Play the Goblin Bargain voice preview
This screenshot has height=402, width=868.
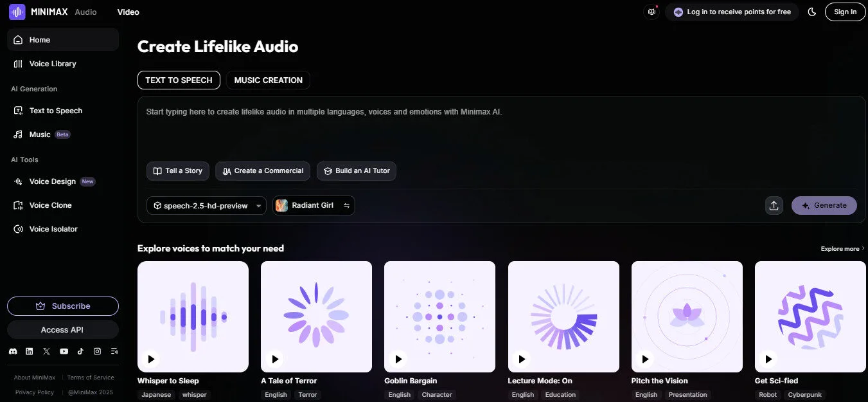tap(398, 359)
